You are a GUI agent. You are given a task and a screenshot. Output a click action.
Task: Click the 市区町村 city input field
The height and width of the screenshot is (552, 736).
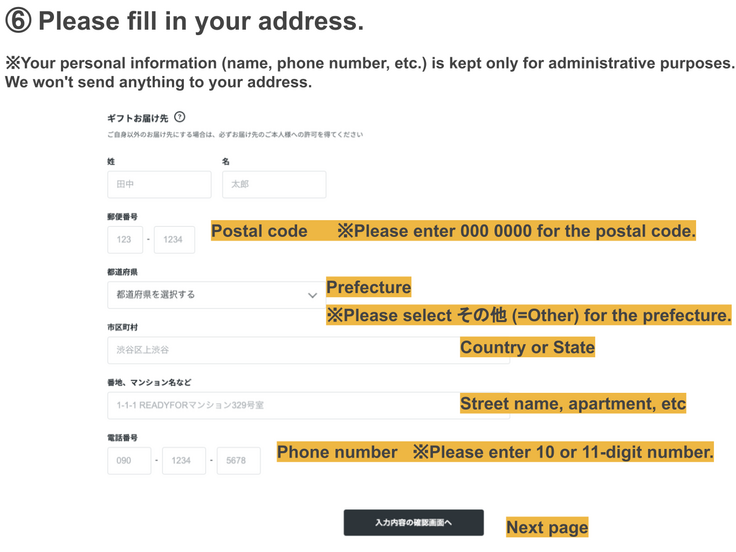point(280,350)
